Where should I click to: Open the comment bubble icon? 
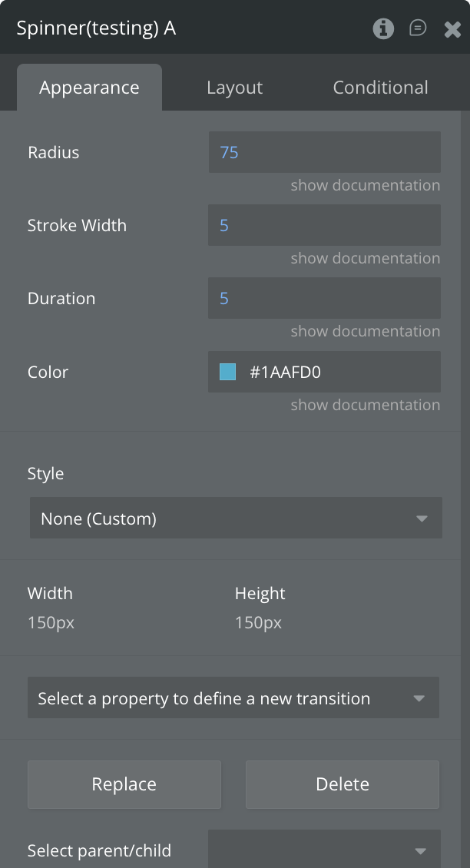pos(418,28)
